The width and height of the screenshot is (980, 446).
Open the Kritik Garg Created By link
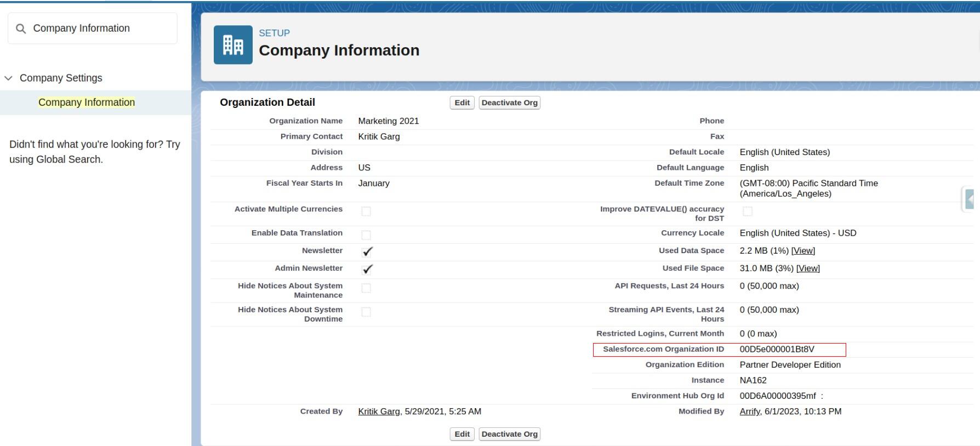tap(379, 411)
